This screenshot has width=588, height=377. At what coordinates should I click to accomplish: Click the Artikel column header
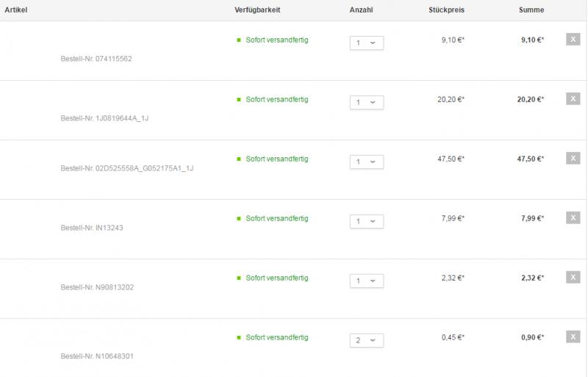click(16, 10)
